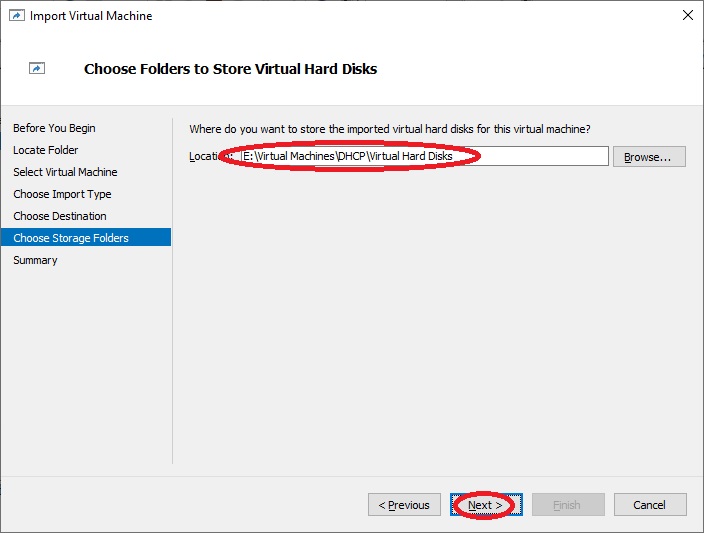Click into the Location path text field
The image size is (704, 533).
point(424,156)
